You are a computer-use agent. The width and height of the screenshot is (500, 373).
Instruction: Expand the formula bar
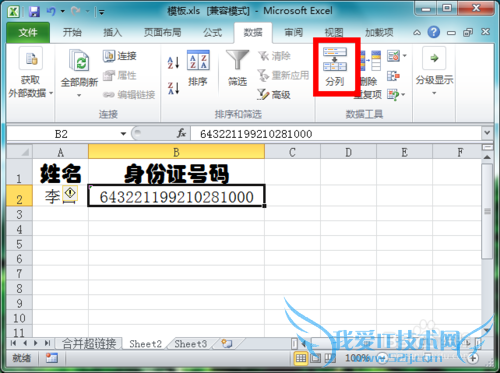[487, 133]
